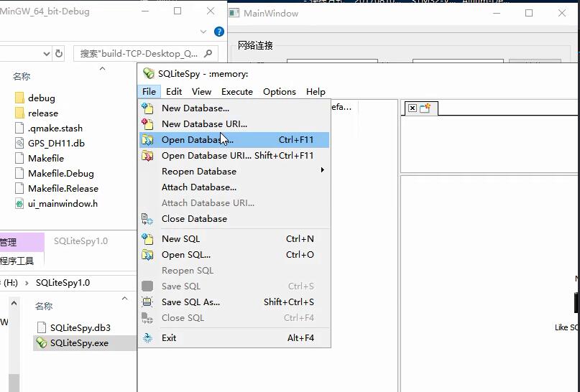Click the release folder icon

(19, 113)
